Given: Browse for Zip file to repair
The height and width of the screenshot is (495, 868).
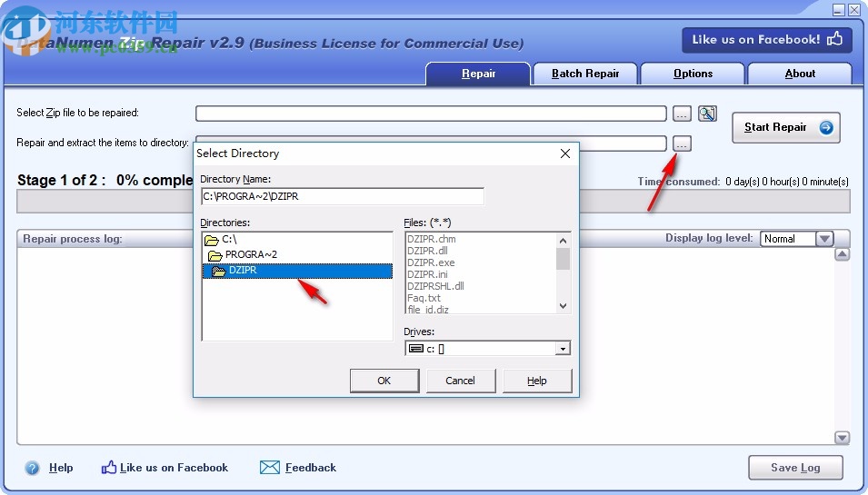Looking at the screenshot, I should pyautogui.click(x=682, y=114).
